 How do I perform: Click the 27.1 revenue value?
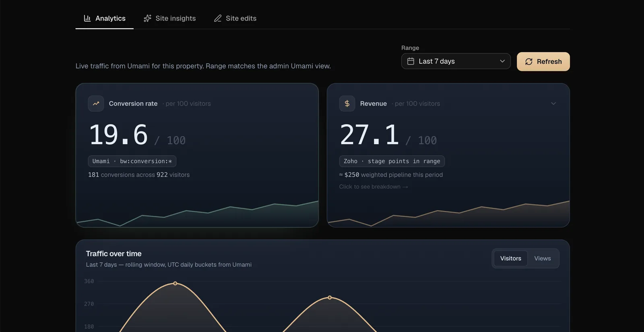(x=369, y=135)
